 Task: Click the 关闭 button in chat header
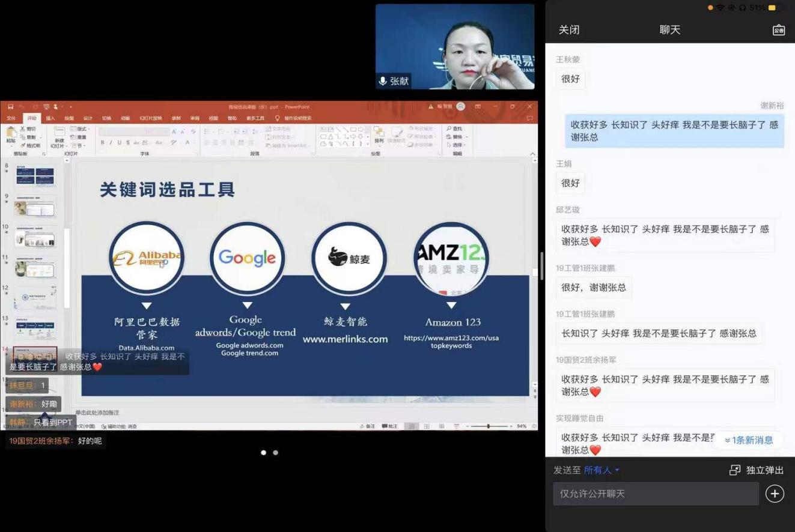pyautogui.click(x=569, y=30)
